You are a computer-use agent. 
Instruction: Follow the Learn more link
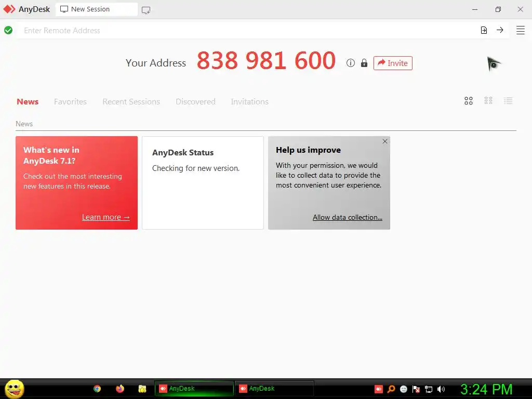(x=106, y=217)
